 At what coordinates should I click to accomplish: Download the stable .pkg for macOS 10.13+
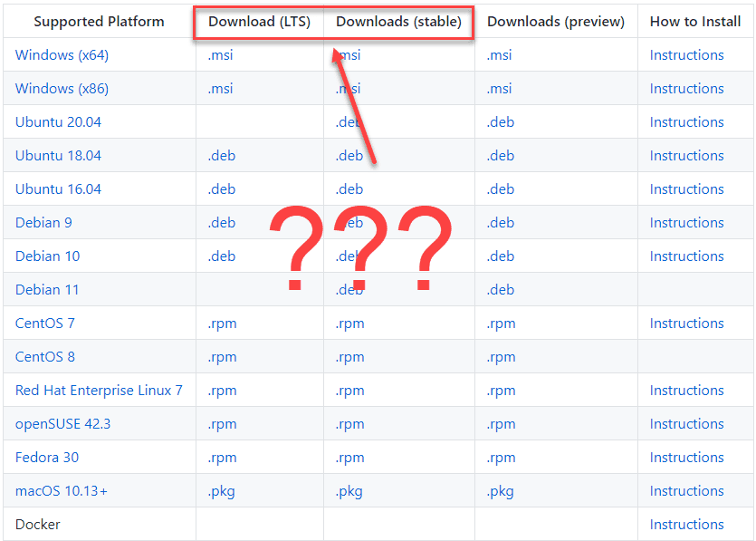tap(349, 492)
